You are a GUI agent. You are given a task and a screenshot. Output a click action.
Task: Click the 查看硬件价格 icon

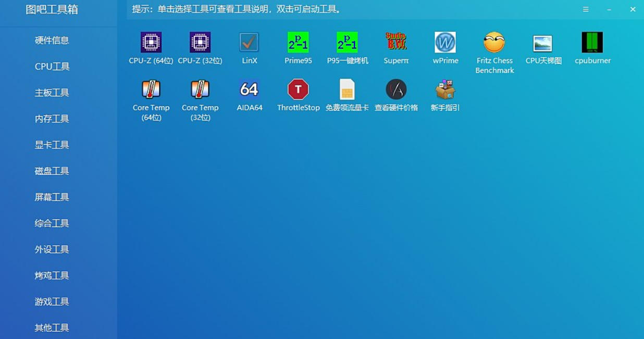pyautogui.click(x=396, y=90)
